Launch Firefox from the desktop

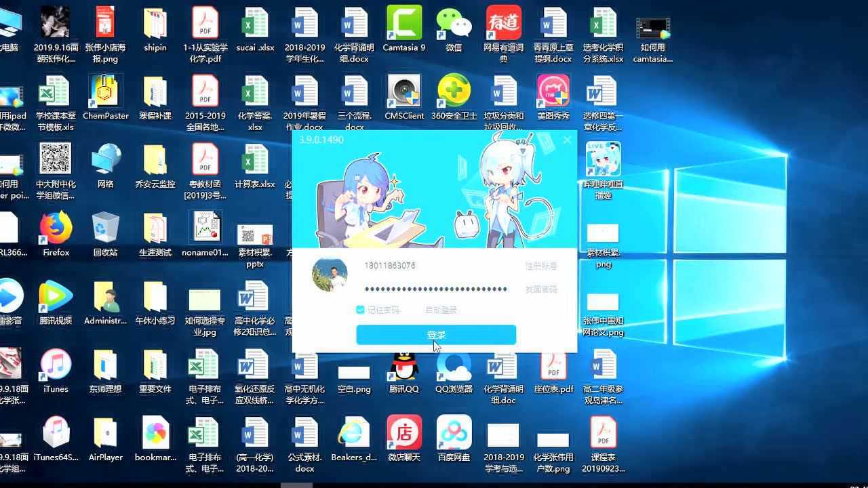[x=56, y=235]
